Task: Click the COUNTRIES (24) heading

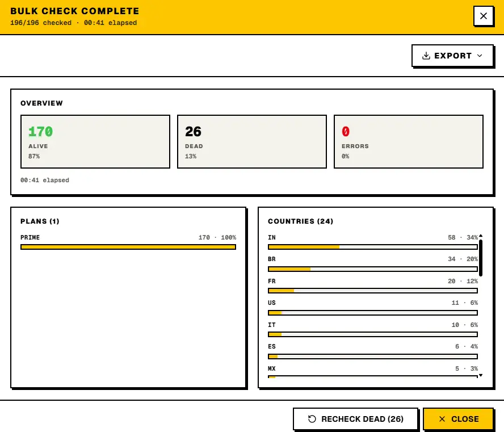Action: click(301, 221)
